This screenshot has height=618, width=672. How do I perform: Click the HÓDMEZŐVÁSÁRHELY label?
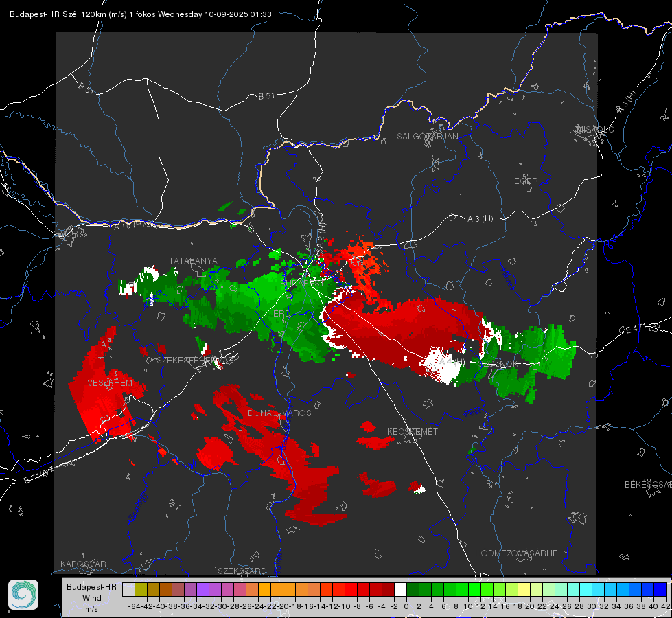(x=521, y=553)
